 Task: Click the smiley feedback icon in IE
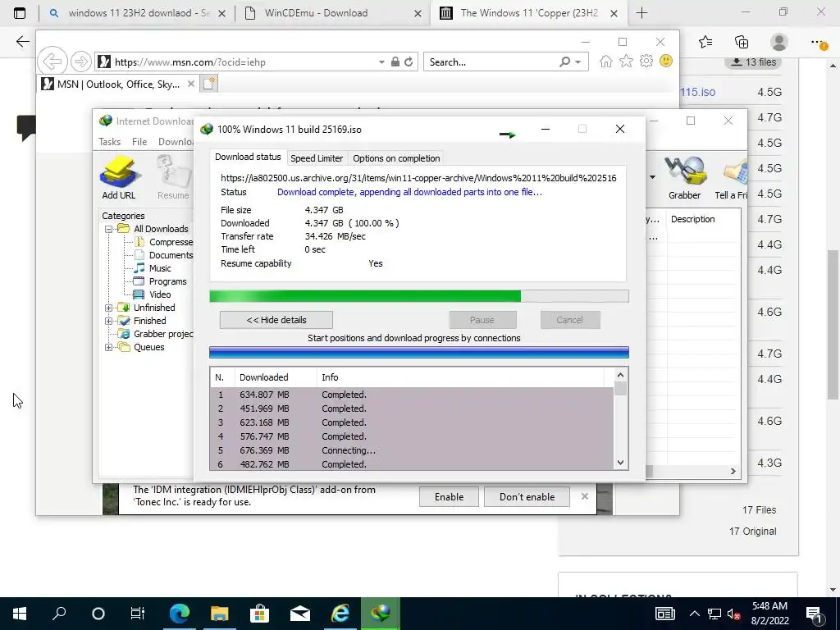[x=666, y=61]
